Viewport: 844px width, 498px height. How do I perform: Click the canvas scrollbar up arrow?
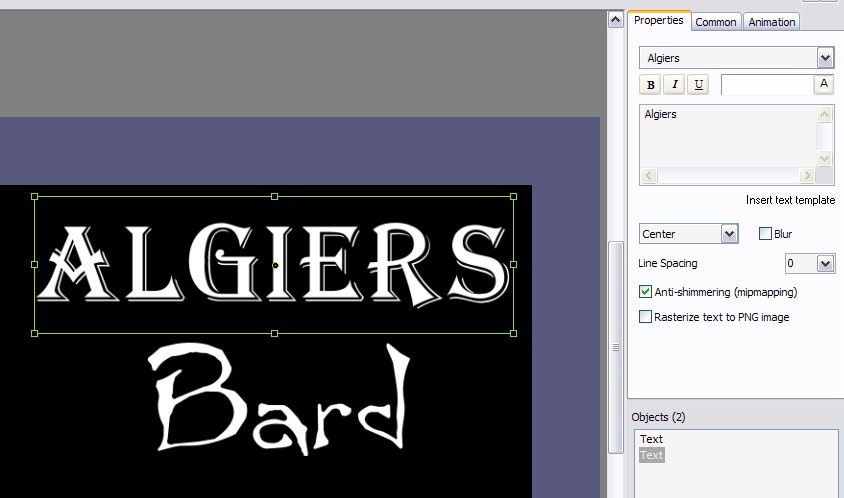616,20
